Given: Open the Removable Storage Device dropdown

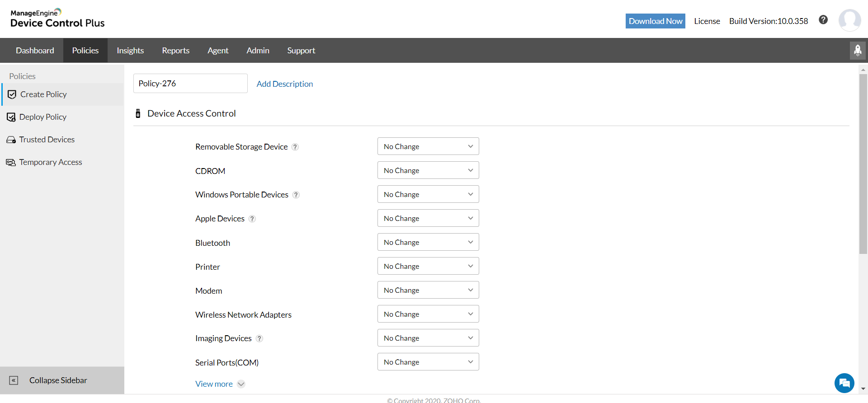Looking at the screenshot, I should pos(428,146).
